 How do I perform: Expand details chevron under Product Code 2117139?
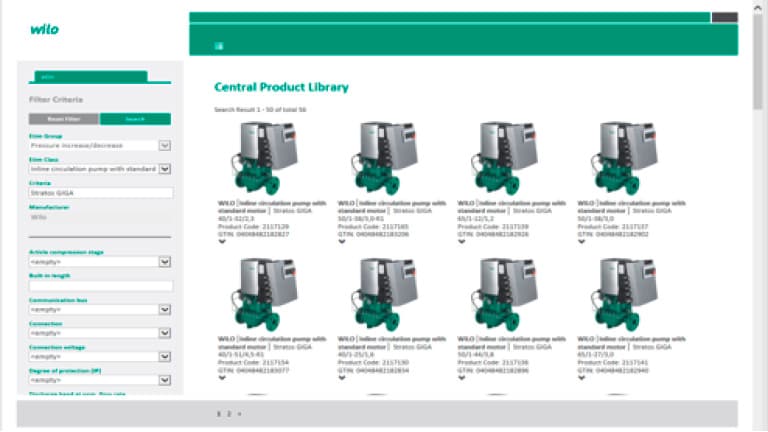click(461, 241)
